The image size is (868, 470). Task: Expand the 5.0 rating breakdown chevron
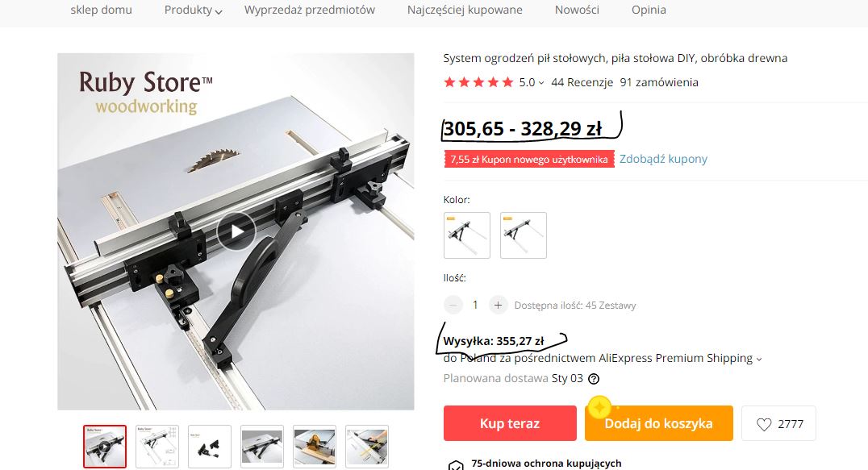click(x=540, y=83)
